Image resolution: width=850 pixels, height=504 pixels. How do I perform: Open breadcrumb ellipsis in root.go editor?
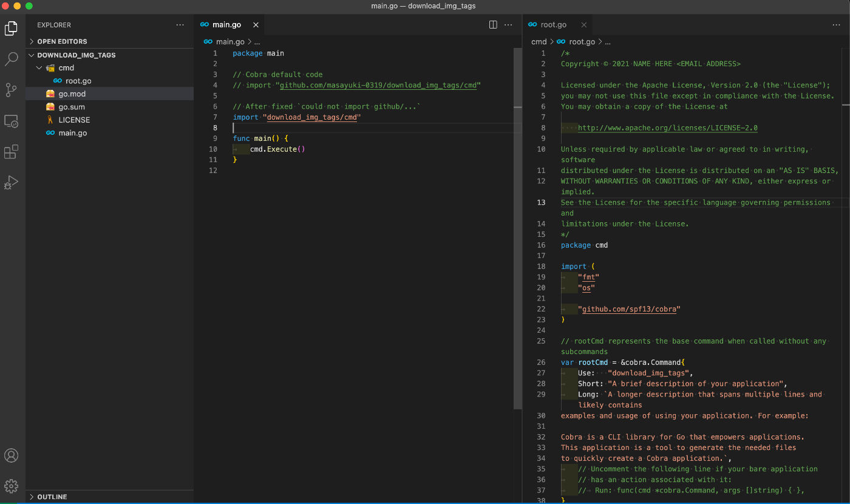click(608, 42)
